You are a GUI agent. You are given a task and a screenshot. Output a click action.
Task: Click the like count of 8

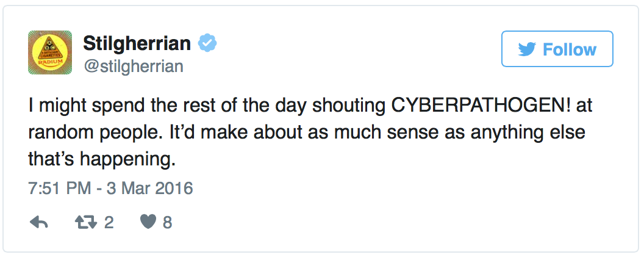coord(167,223)
